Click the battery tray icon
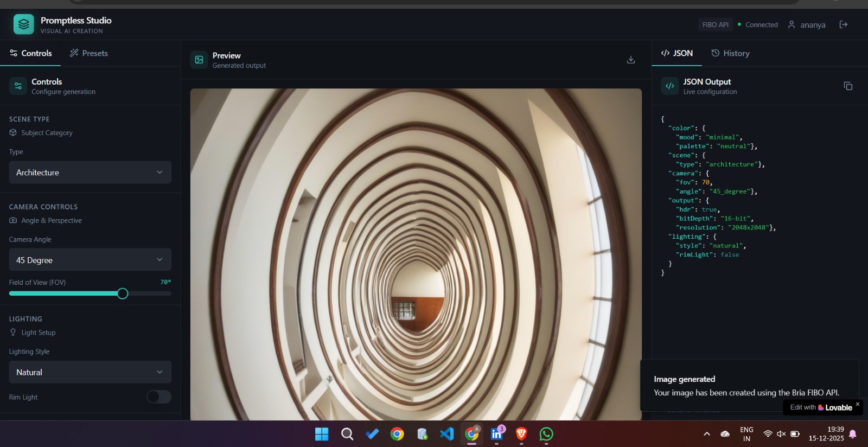 pos(795,434)
